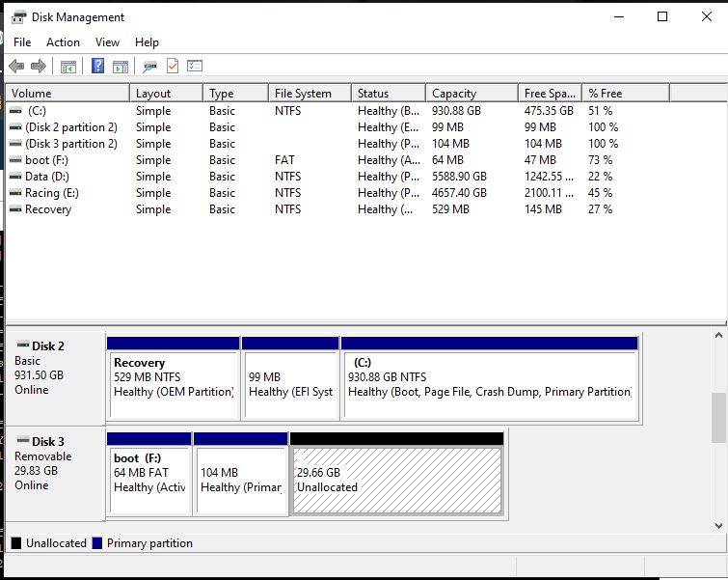Sort by the % Free column header
Screen dimensions: 728x580
point(627,94)
